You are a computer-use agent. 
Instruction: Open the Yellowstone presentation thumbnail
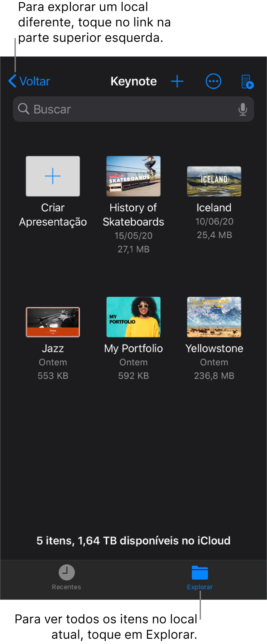tap(214, 317)
